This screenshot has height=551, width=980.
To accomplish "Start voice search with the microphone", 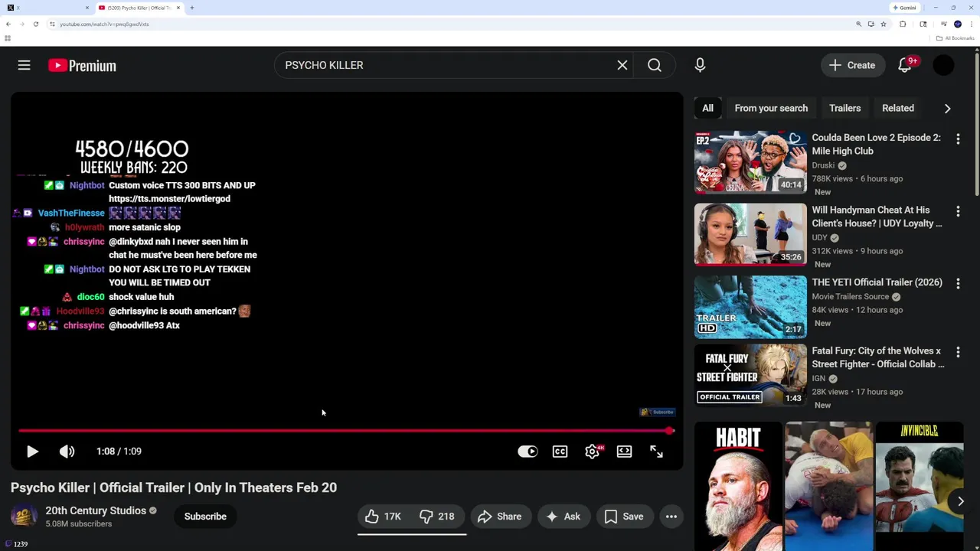I will 700,65.
